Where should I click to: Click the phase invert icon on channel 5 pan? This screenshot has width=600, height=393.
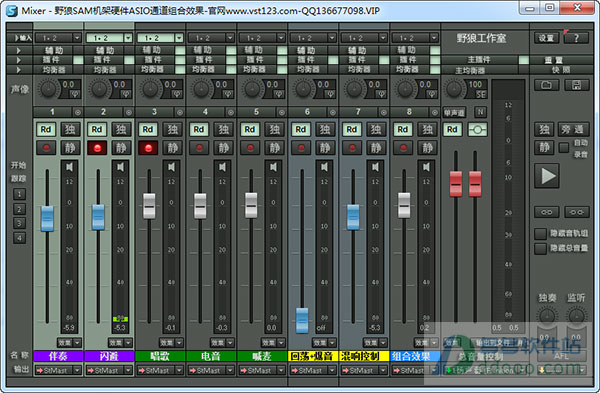click(279, 93)
